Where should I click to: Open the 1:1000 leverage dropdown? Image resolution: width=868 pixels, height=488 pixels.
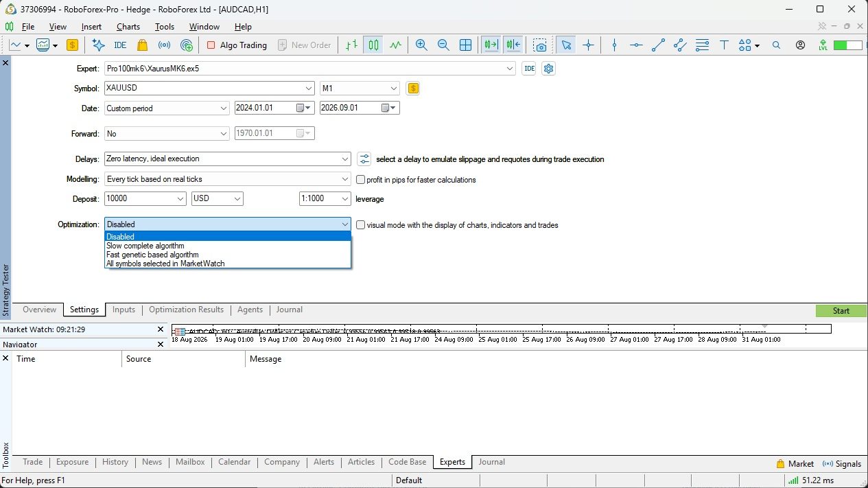click(345, 199)
